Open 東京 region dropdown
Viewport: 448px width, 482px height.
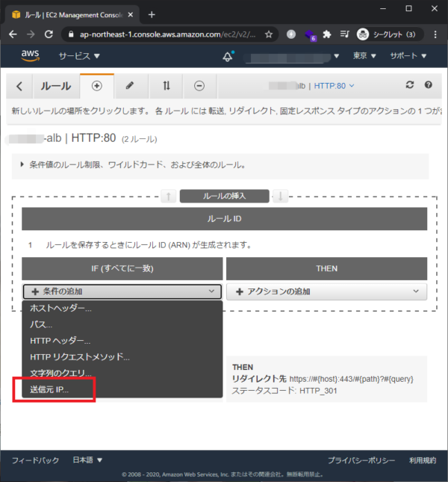[364, 56]
